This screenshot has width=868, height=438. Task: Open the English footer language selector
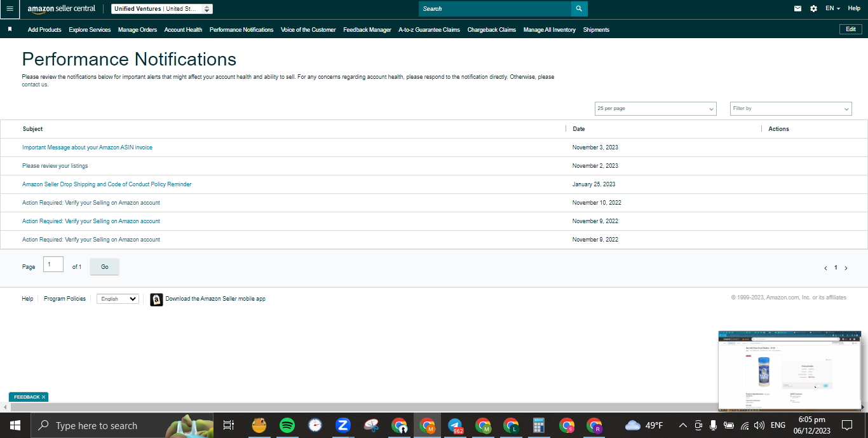pos(118,299)
